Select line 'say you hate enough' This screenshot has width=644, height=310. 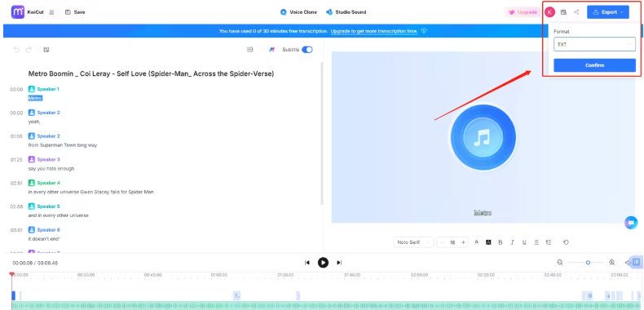(x=51, y=169)
